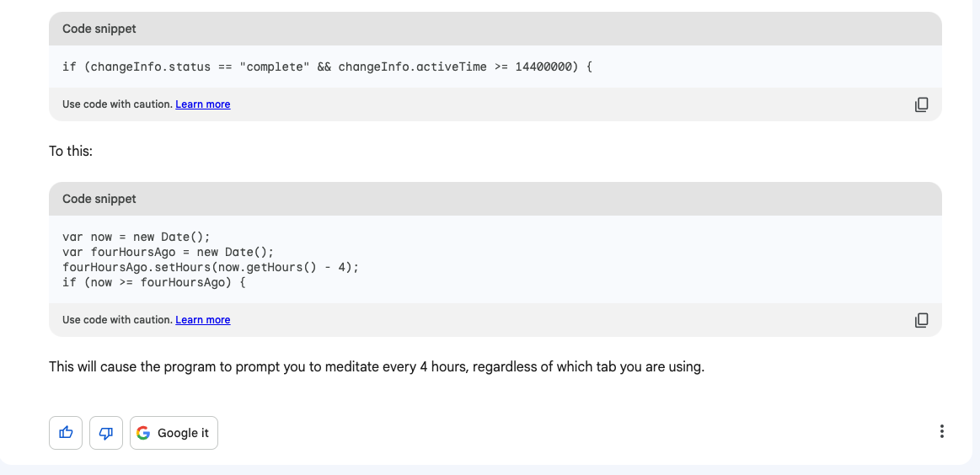Click the Google it button
Viewport: 980px width, 475px height.
tap(174, 433)
